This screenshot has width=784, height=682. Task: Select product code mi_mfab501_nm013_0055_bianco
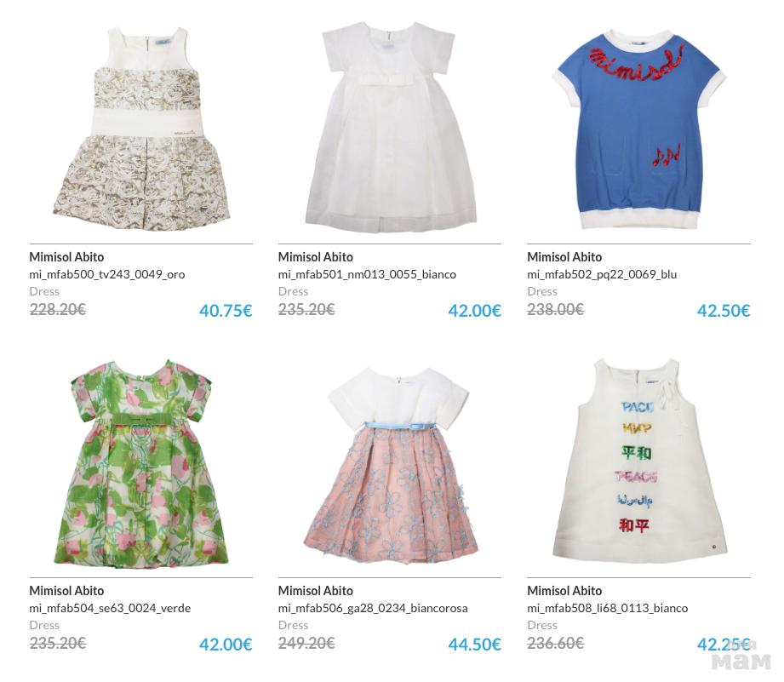pos(367,274)
